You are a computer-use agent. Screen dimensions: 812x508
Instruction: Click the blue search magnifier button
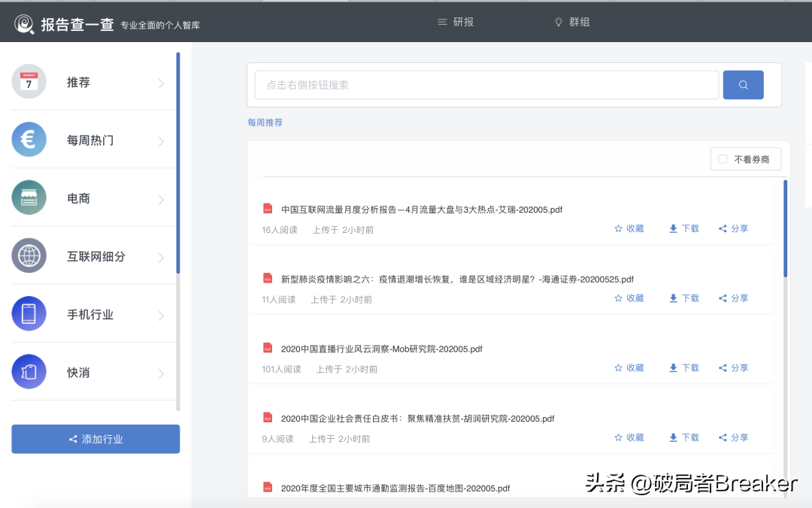click(x=743, y=85)
